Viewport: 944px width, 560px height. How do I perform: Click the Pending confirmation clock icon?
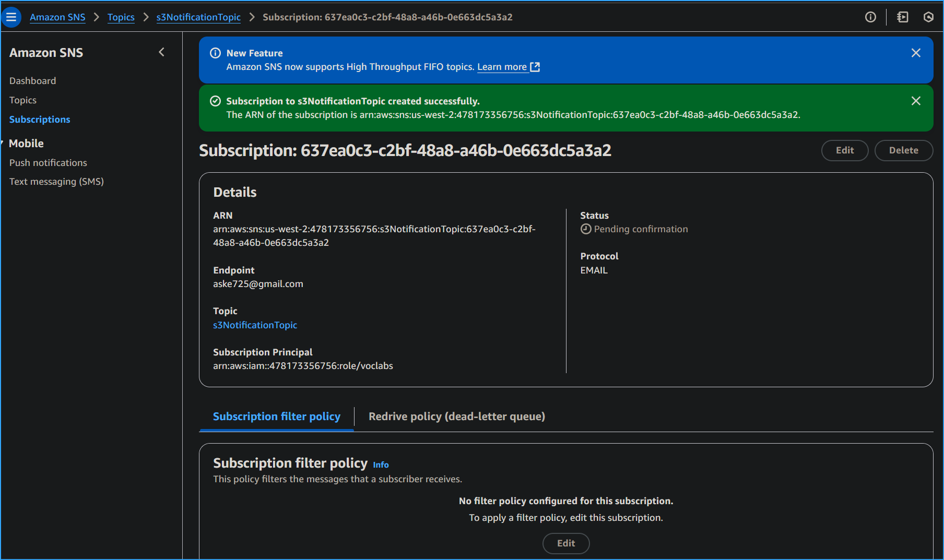tap(585, 229)
